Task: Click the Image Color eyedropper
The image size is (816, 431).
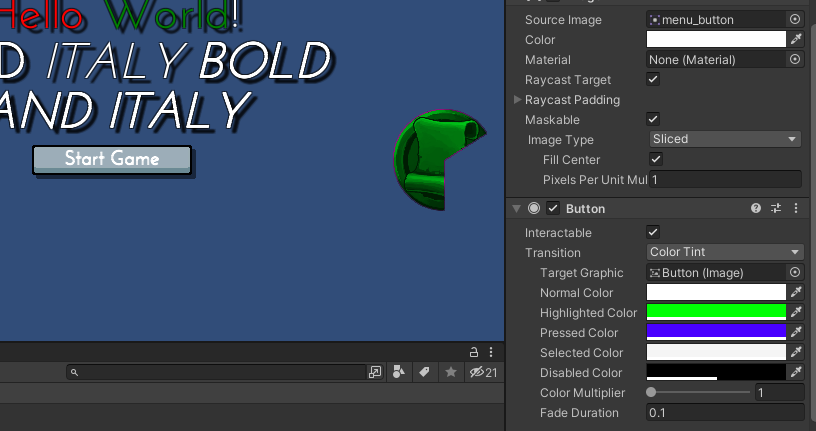Action: [x=796, y=40]
